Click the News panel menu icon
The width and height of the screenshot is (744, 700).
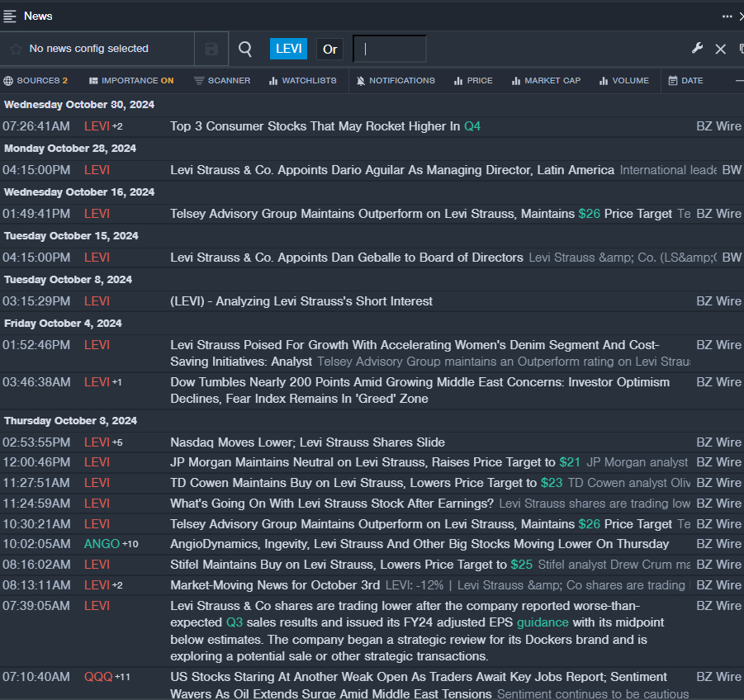click(x=10, y=16)
